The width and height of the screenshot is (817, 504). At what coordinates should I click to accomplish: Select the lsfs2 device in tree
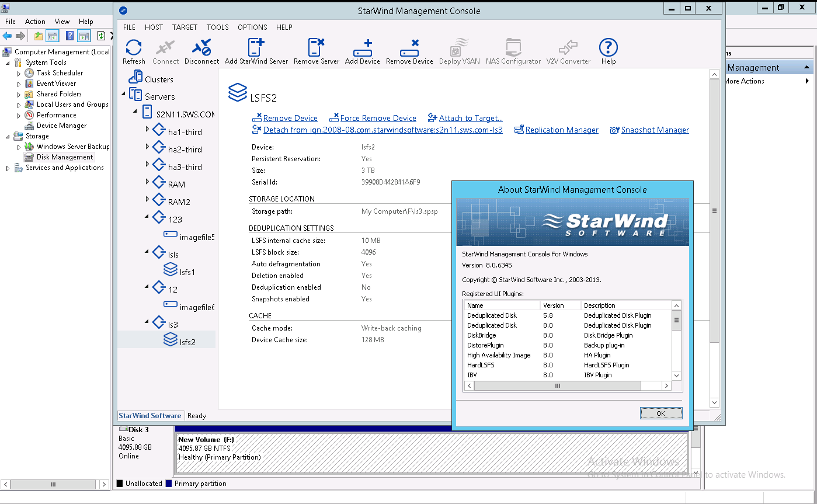point(187,342)
